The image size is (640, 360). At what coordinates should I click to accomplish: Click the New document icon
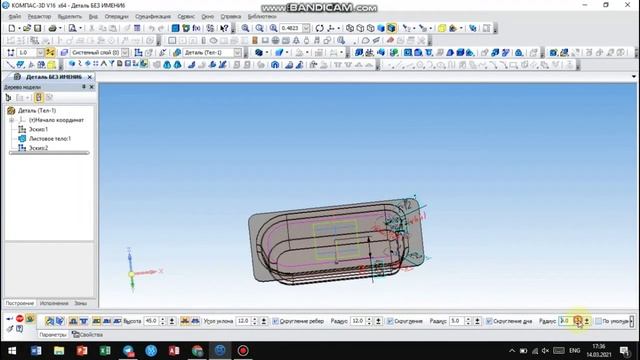(11, 28)
